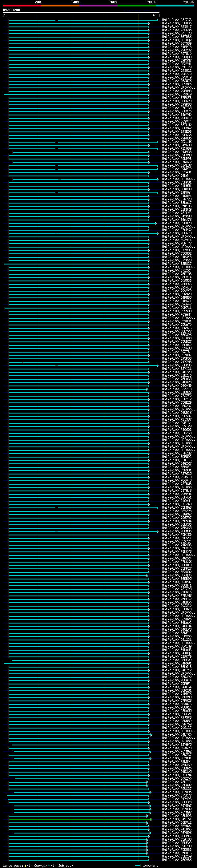Viewport: 197px width, 868px height.
Task: Select label UniRef100_B8AYH0
Action: (x=177, y=115)
